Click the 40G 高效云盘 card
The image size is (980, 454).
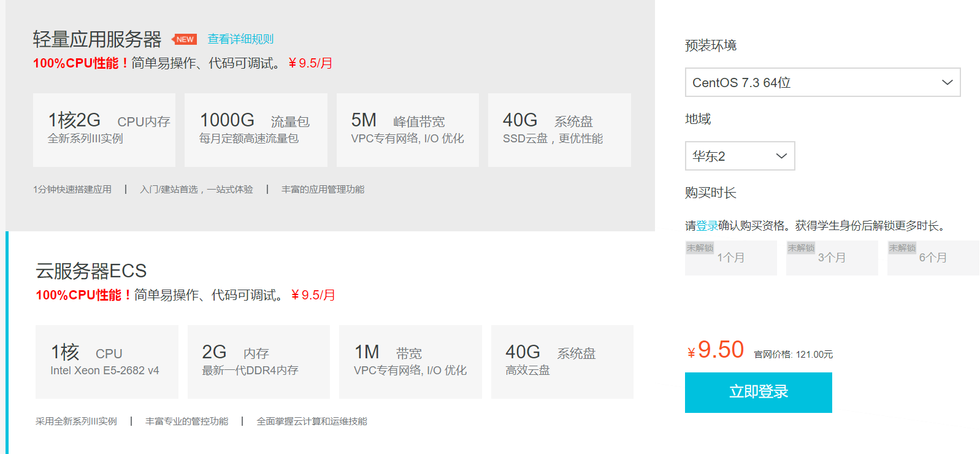pyautogui.click(x=562, y=362)
